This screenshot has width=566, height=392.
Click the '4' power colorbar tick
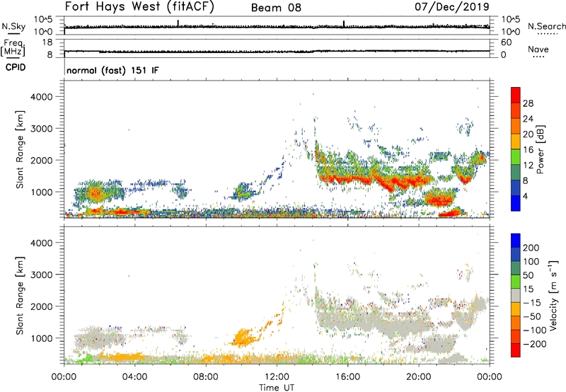(525, 196)
